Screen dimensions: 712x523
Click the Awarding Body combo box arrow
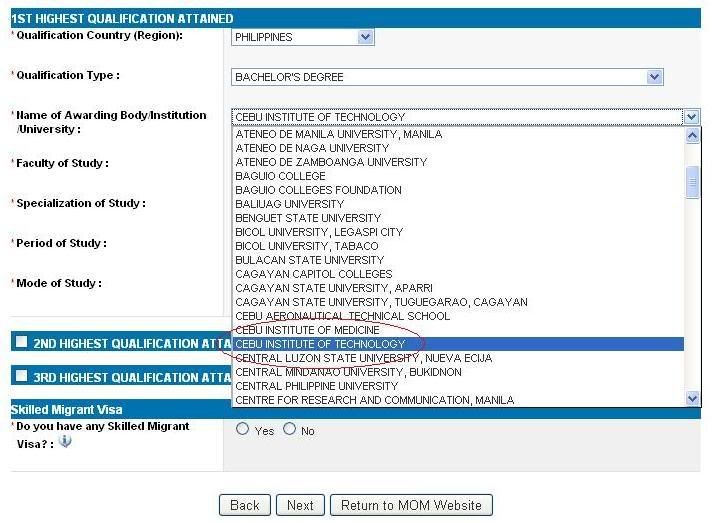pos(691,117)
